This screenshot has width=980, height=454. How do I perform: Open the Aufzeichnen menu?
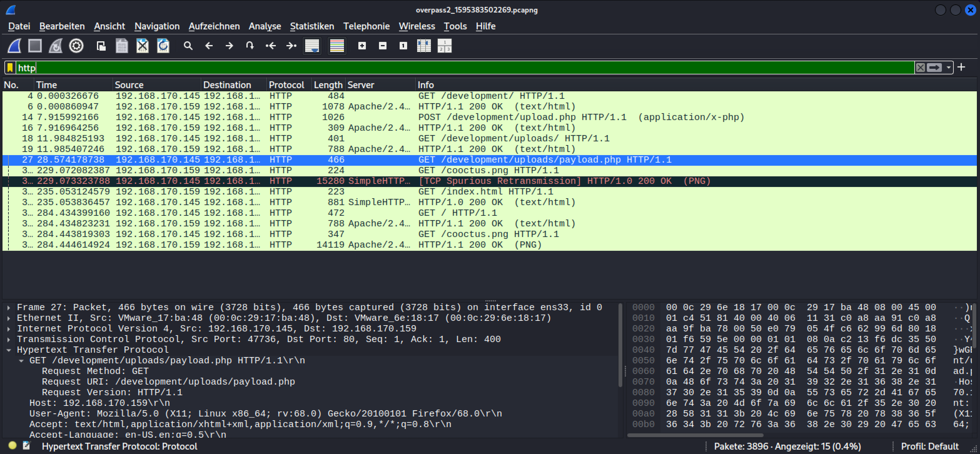click(x=214, y=26)
